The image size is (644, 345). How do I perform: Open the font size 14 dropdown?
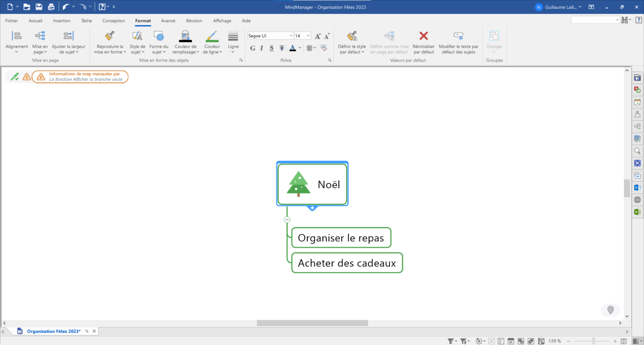pos(308,36)
